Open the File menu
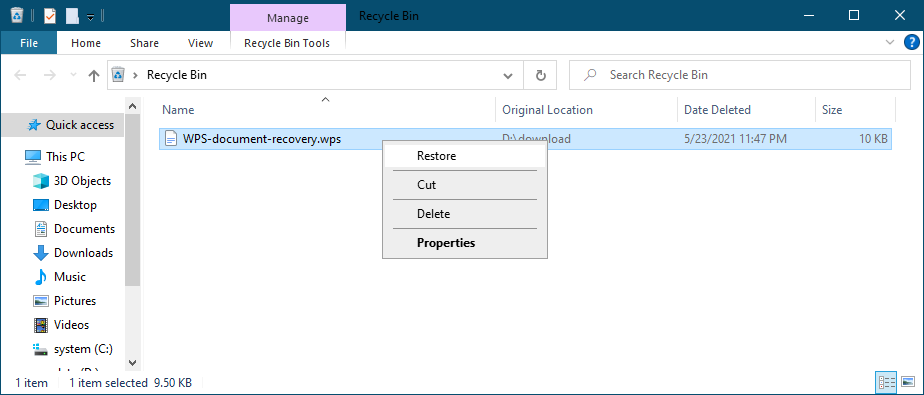 click(29, 43)
